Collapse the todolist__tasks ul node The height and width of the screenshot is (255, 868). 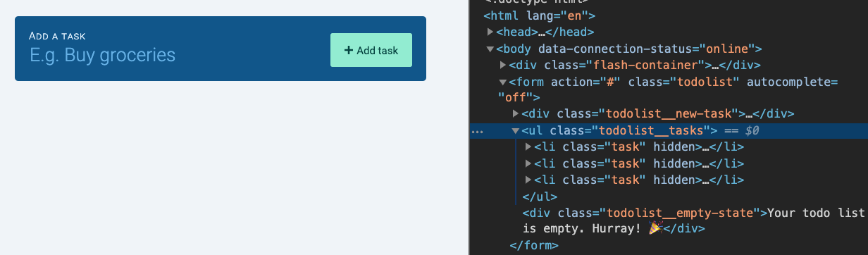[x=516, y=130]
